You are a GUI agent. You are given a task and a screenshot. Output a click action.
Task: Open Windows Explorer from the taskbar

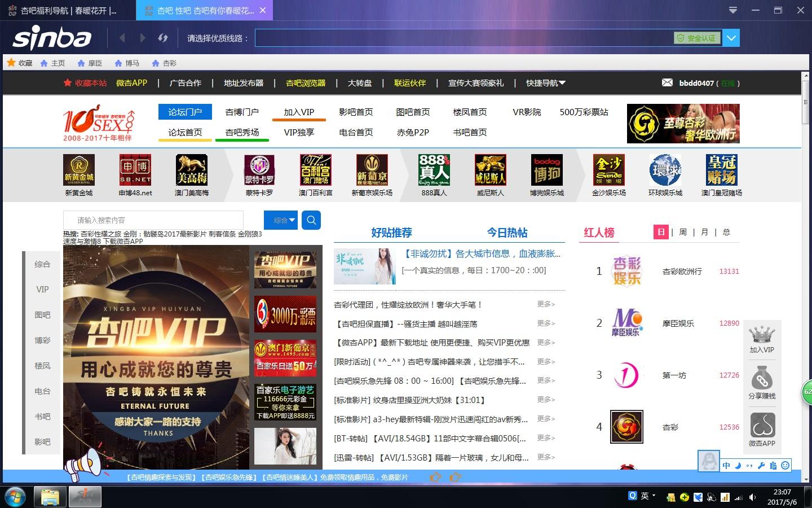(50, 497)
